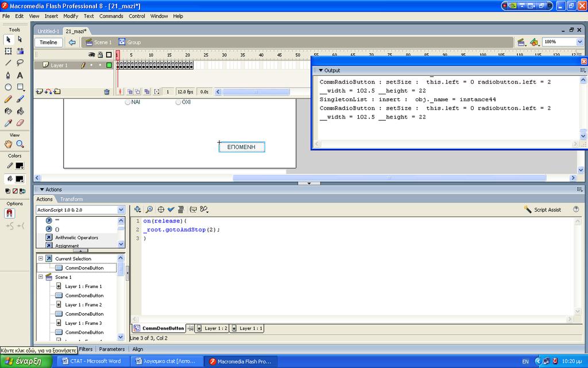The image size is (588, 368).
Task: Open the Modify menu
Action: 71,16
